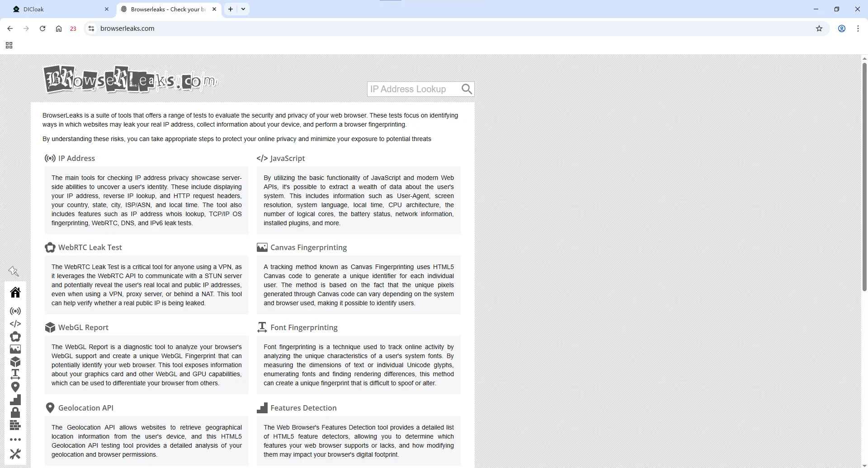The height and width of the screenshot is (468, 868).
Task: Open the wrench tools sidebar icon
Action: coord(15,454)
